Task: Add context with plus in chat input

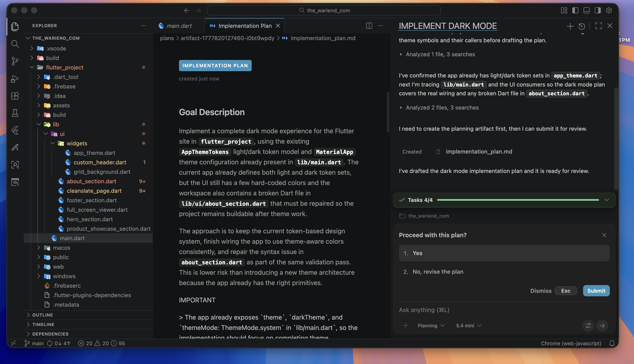Action: pos(405,325)
